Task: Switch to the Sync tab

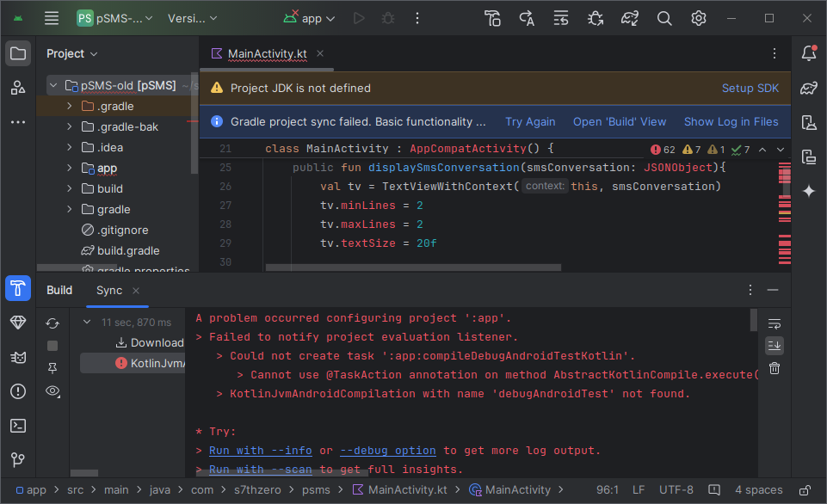Action: click(109, 290)
